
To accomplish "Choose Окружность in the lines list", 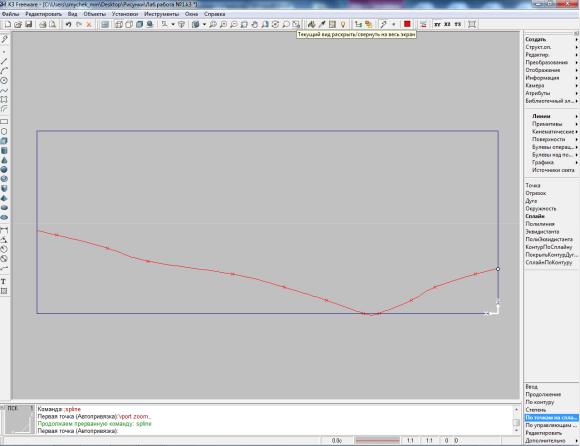I will click(541, 209).
